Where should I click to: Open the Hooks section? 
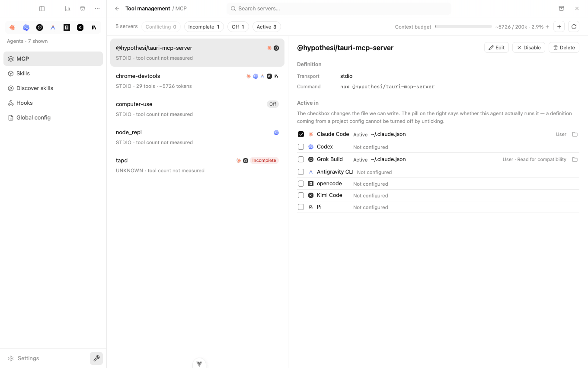pyautogui.click(x=53, y=103)
